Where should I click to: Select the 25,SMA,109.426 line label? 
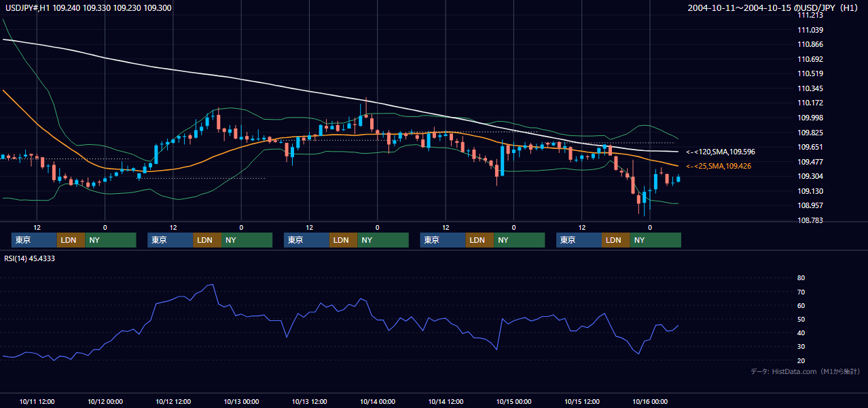[720, 166]
